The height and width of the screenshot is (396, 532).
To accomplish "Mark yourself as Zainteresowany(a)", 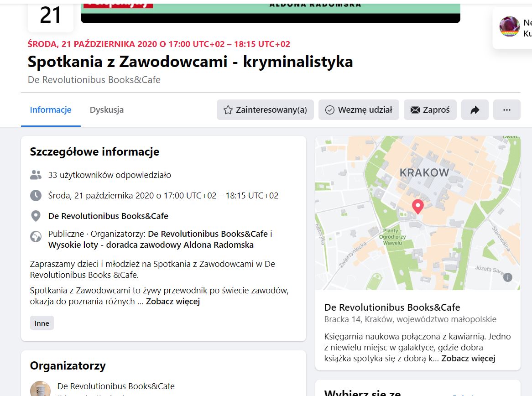I will (265, 110).
